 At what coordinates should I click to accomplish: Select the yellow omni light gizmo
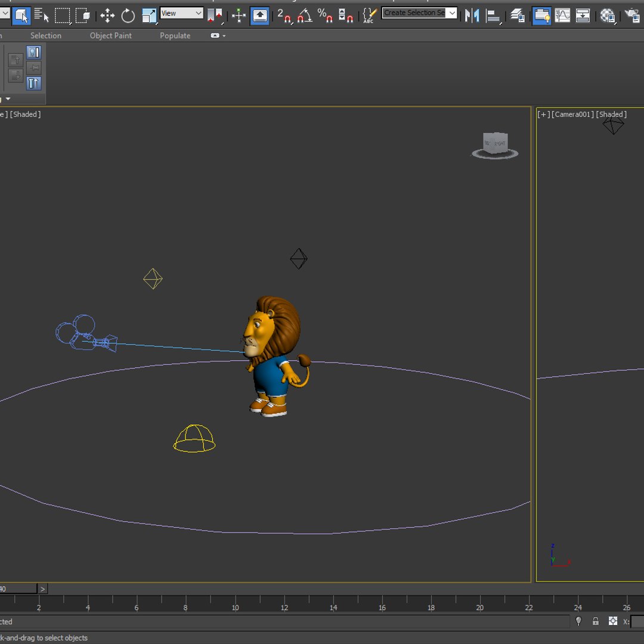tap(153, 279)
